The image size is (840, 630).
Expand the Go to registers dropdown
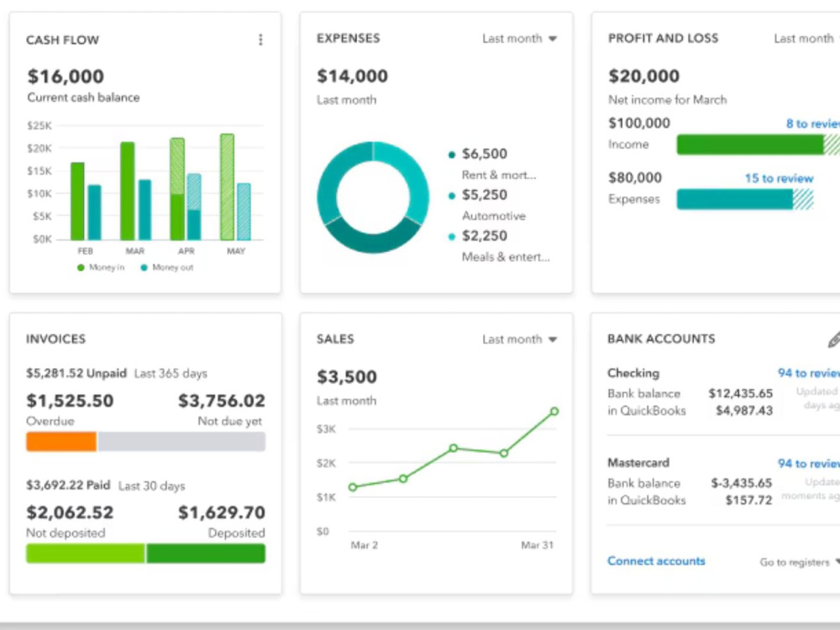tap(800, 562)
